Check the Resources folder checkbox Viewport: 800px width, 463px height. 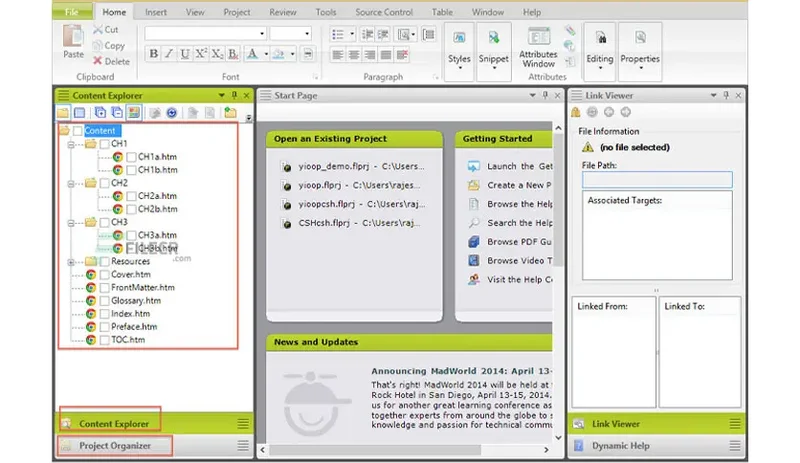click(105, 262)
